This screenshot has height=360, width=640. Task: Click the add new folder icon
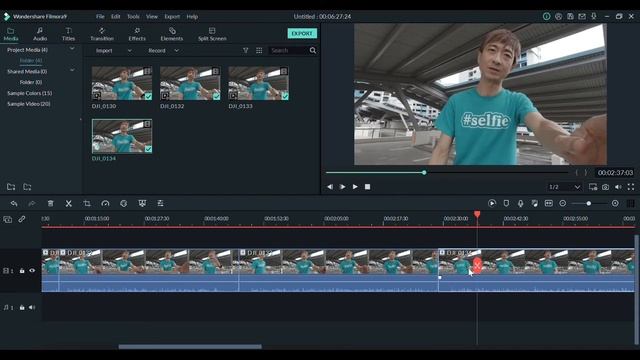(x=11, y=187)
